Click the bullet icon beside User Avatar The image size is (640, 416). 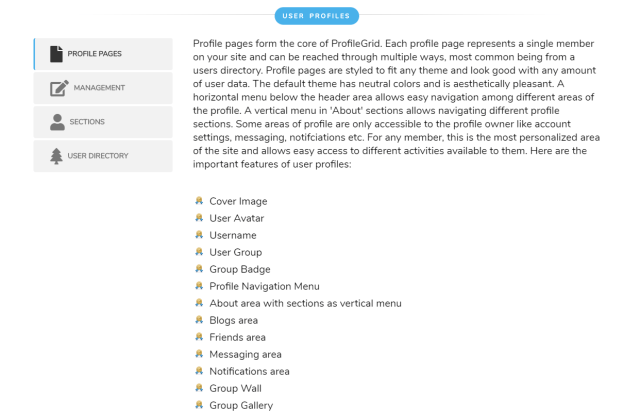tap(199, 218)
